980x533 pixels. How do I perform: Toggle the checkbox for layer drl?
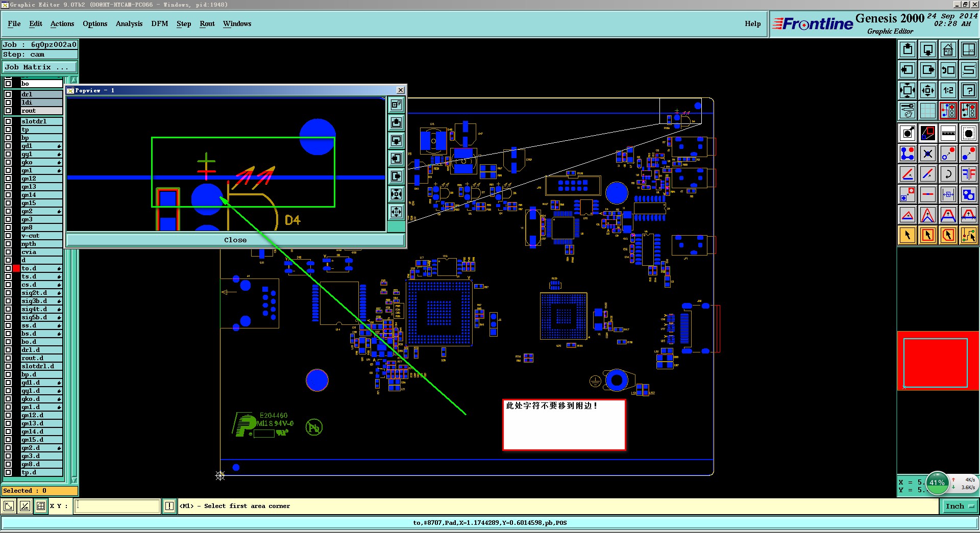tap(8, 94)
